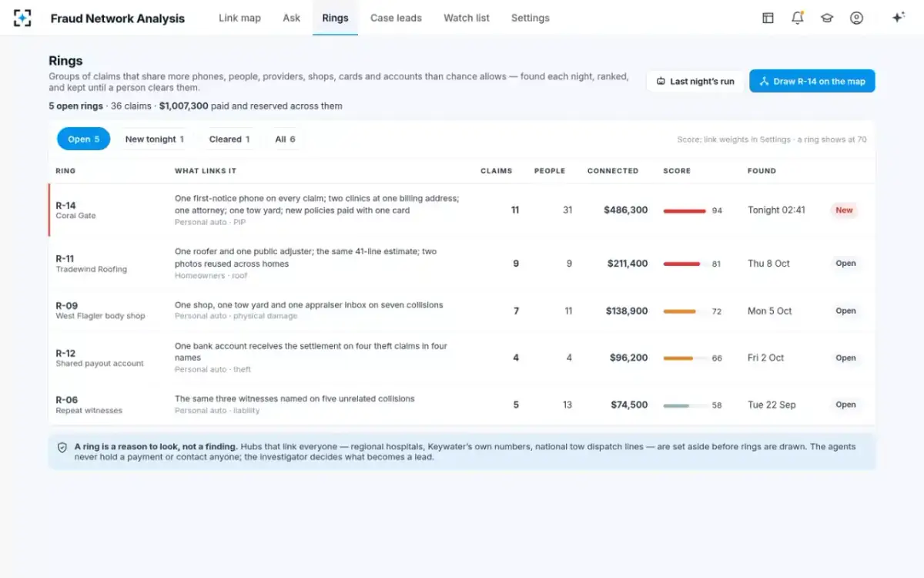Click the shield icon in the info banner
Screen dimensions: 924x578
[62, 447]
